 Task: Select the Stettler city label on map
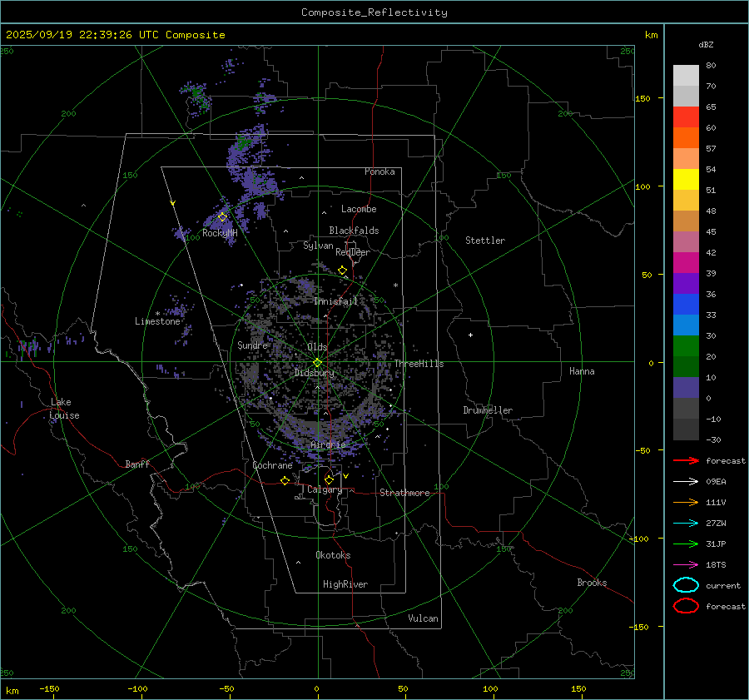coord(485,241)
